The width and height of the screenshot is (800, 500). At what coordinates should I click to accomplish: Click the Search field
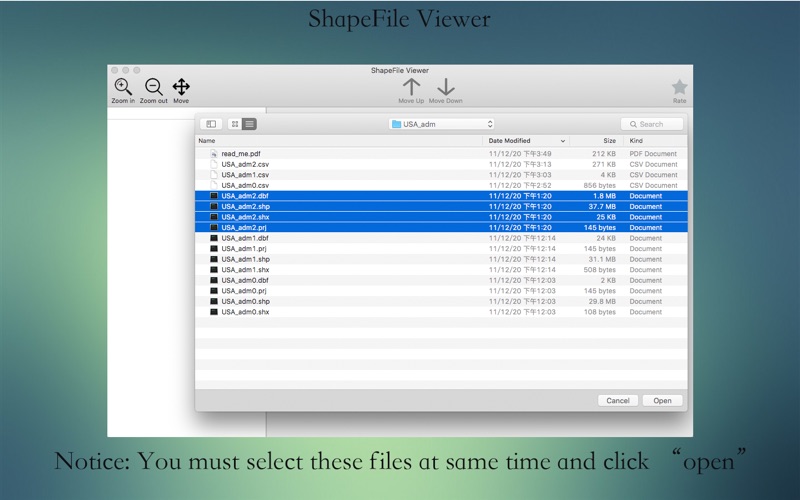coord(652,124)
